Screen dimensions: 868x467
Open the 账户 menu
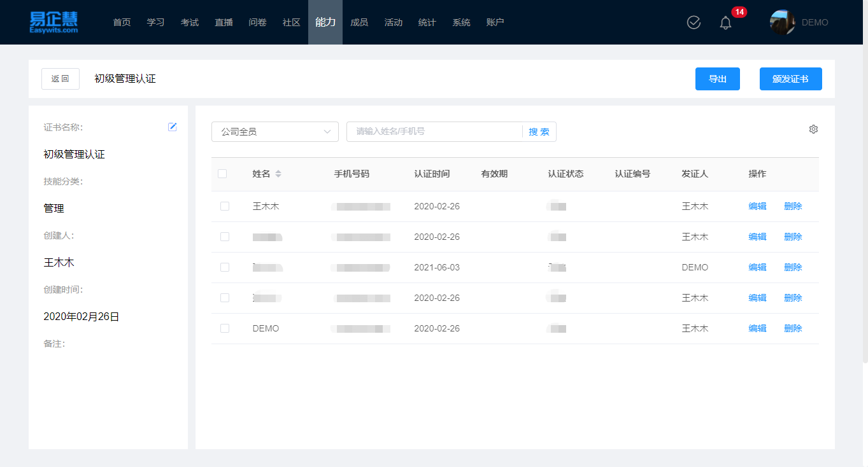point(495,22)
